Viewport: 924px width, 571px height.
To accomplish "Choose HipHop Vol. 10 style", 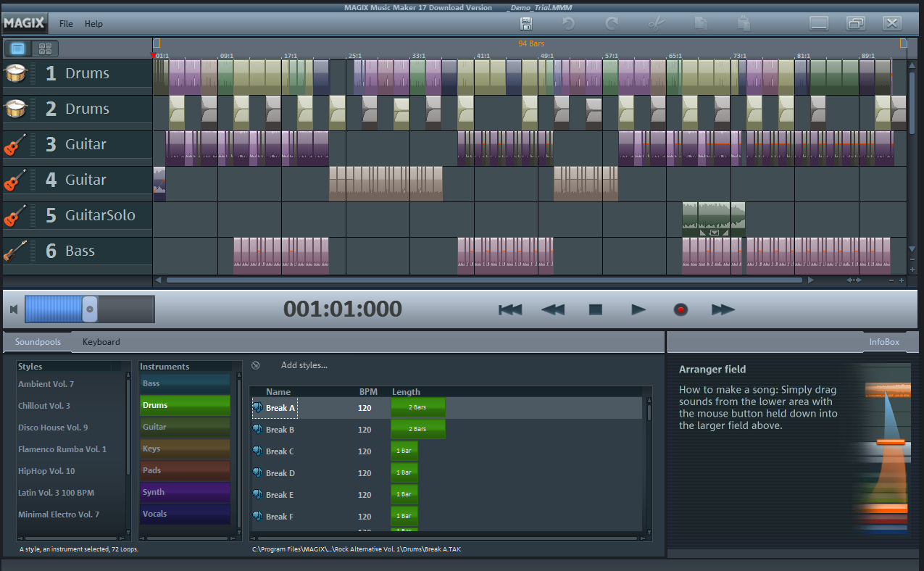I will point(46,471).
